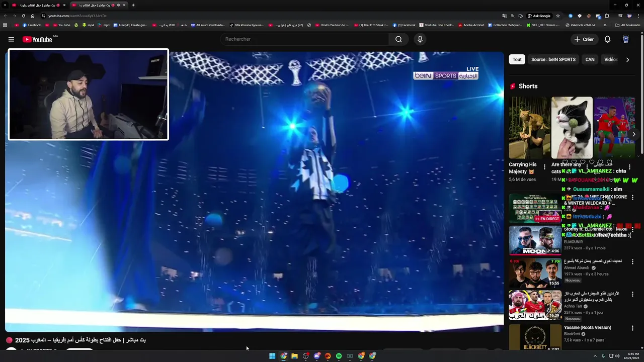This screenshot has height=362, width=644.
Task: Click the webcam overlay in the video
Action: tap(89, 95)
